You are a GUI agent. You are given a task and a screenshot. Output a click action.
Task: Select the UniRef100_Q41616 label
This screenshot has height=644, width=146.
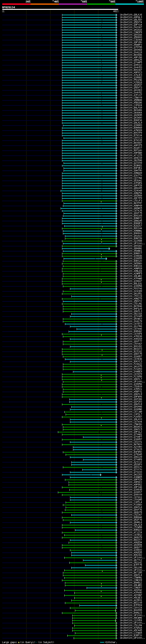coord(131,30)
